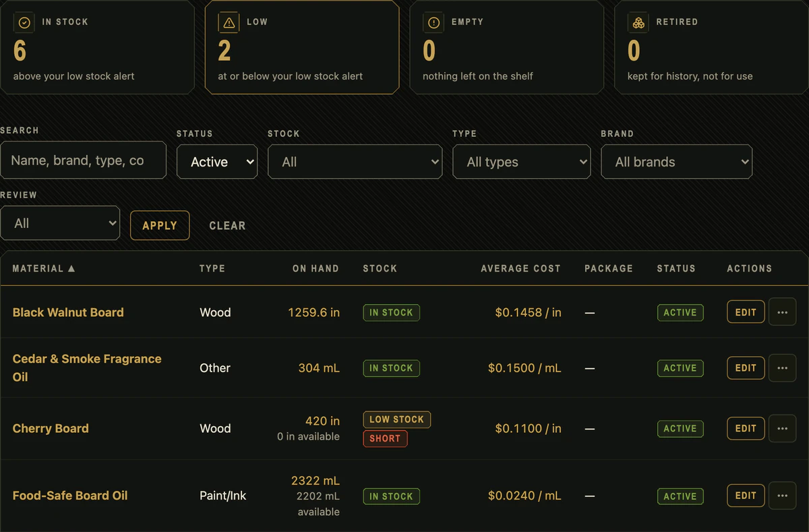Viewport: 809px width, 532px height.
Task: Select the Retired summary card
Action: 711,47
